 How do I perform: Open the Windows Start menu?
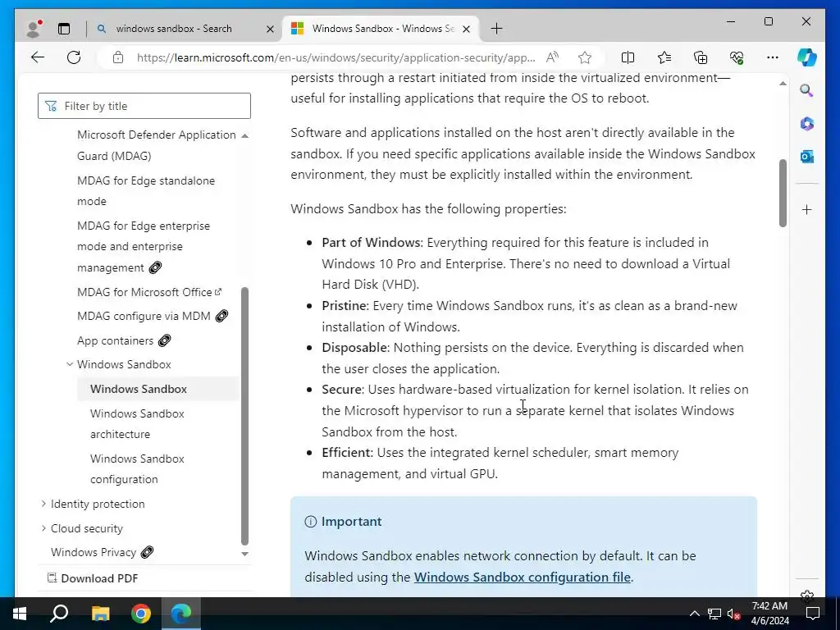pyautogui.click(x=20, y=614)
